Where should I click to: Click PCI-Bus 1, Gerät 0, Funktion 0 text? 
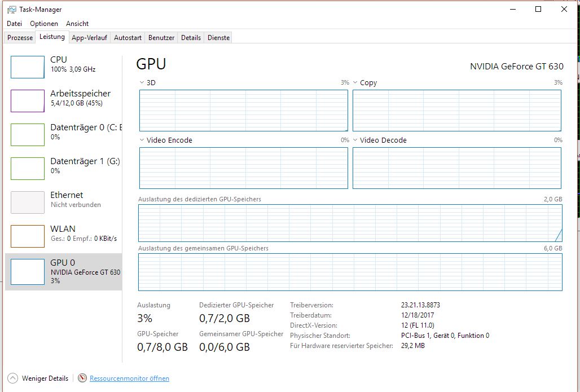click(445, 336)
